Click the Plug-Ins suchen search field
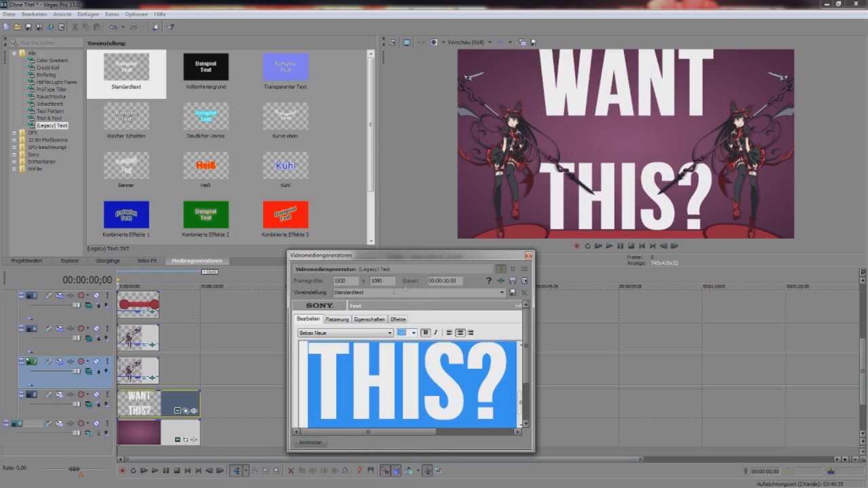 [45, 43]
